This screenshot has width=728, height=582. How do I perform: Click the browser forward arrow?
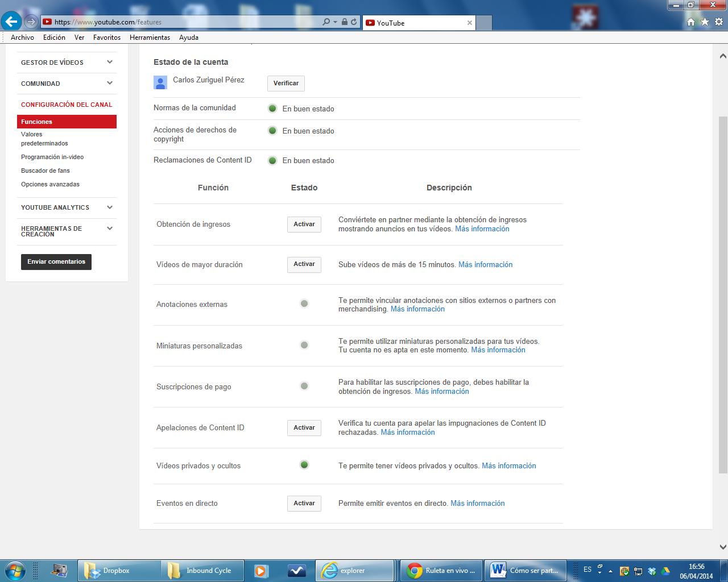point(31,22)
